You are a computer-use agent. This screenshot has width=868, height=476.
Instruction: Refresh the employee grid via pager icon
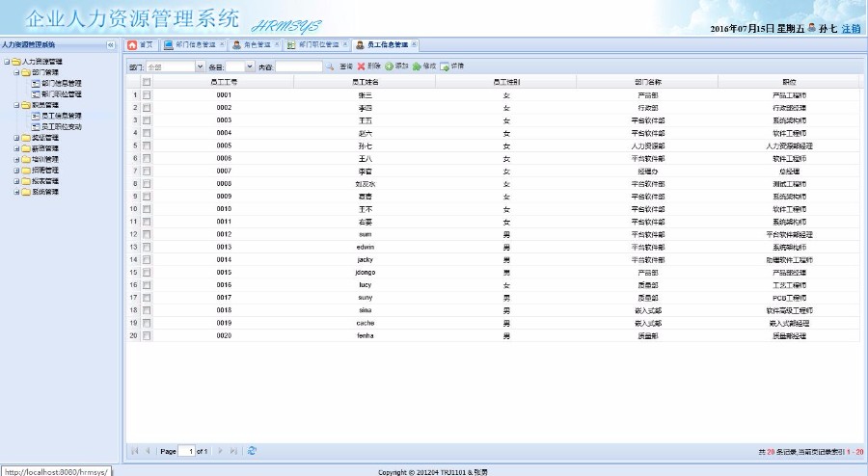pos(252,451)
